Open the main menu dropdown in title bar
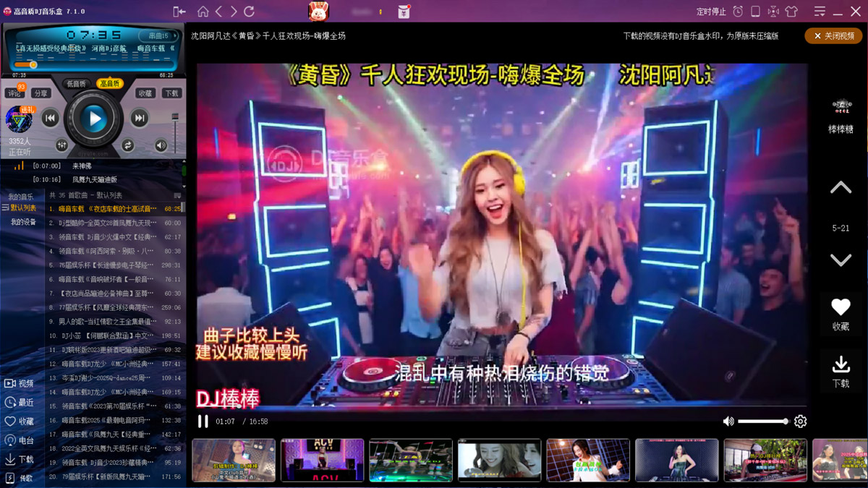This screenshot has width=868, height=488. click(820, 12)
